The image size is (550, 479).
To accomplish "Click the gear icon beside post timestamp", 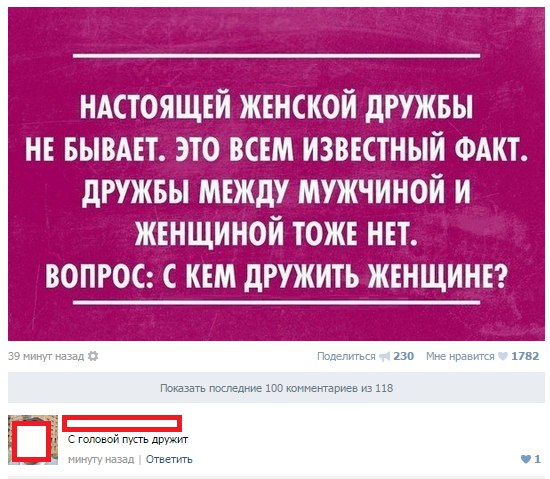I will click(93, 356).
